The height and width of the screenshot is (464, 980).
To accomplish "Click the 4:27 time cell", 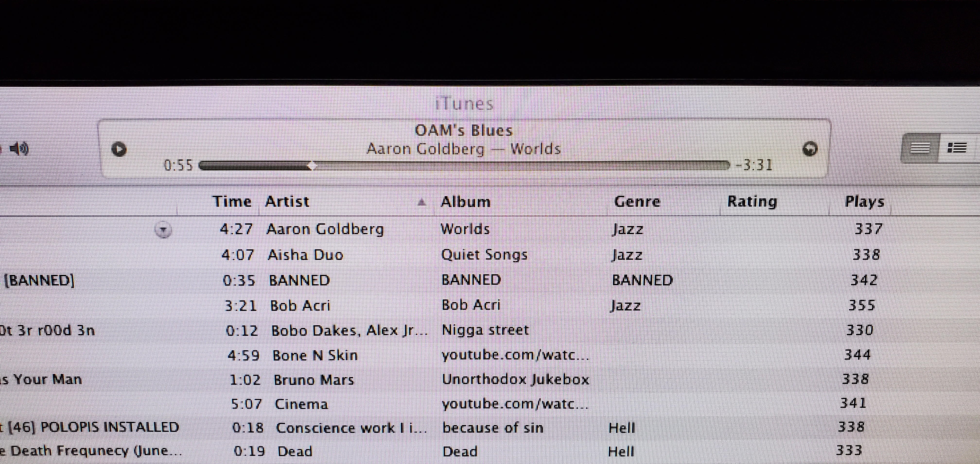I will pos(236,229).
